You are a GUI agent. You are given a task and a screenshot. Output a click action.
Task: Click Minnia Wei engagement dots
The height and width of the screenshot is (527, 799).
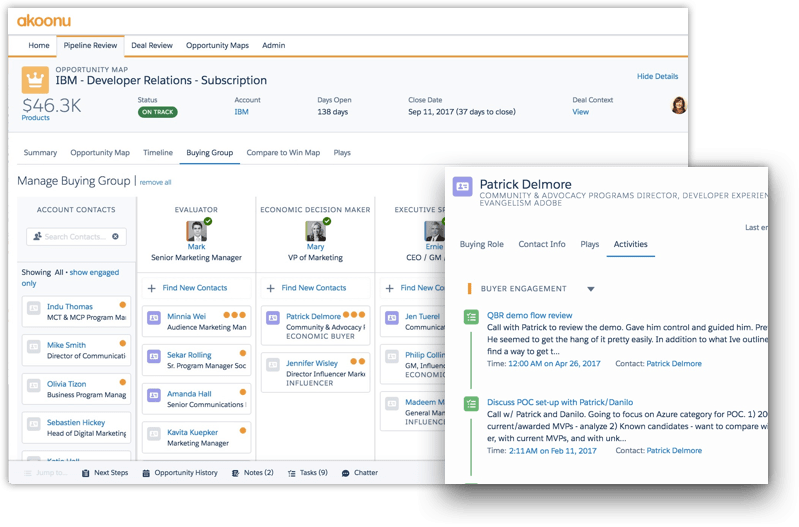(234, 315)
